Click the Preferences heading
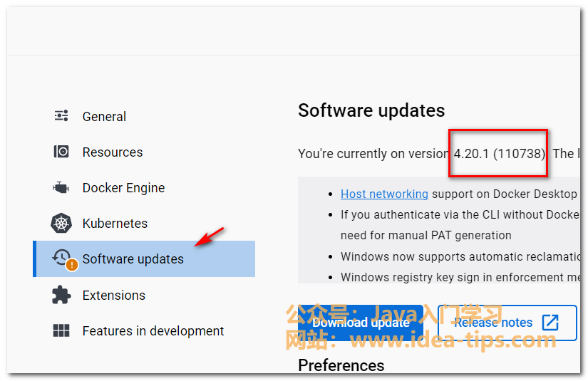The image size is (588, 381). (341, 365)
